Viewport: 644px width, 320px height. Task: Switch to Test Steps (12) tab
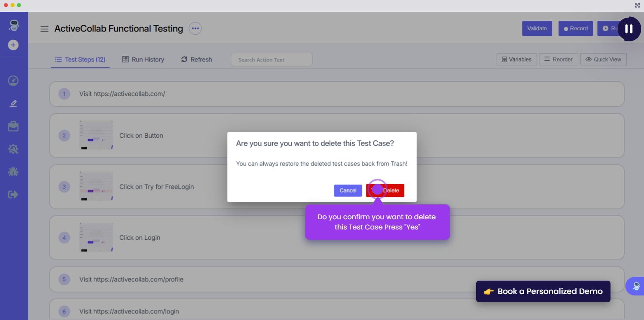80,59
